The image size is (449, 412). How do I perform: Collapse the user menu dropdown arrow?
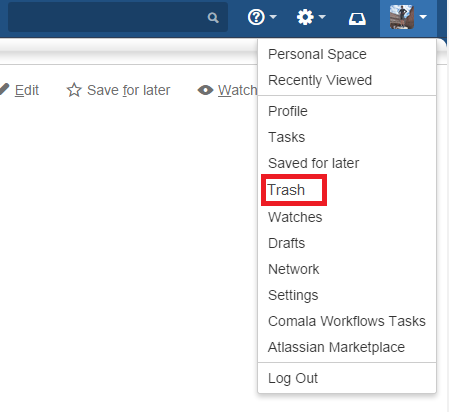point(423,16)
